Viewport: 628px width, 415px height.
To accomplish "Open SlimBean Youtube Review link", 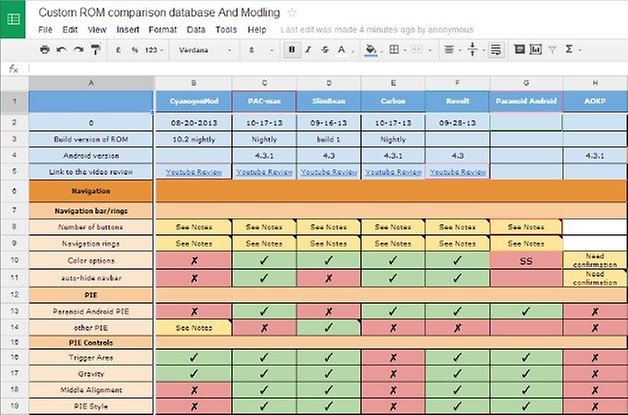I will (x=329, y=172).
